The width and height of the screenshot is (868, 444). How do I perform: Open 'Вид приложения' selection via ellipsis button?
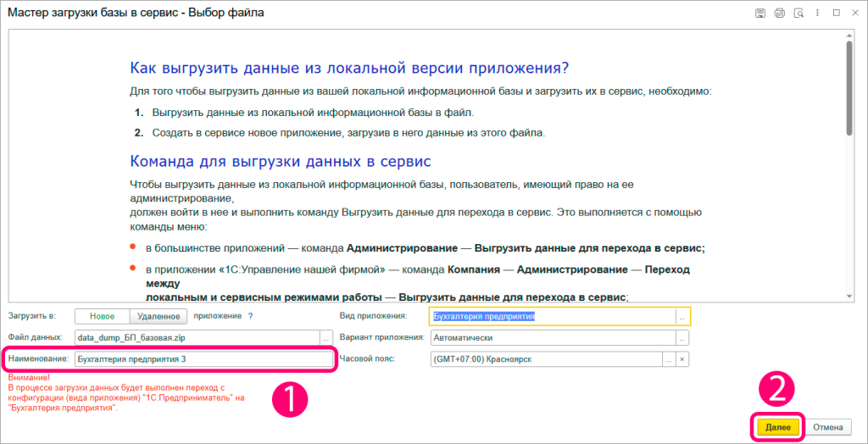682,317
